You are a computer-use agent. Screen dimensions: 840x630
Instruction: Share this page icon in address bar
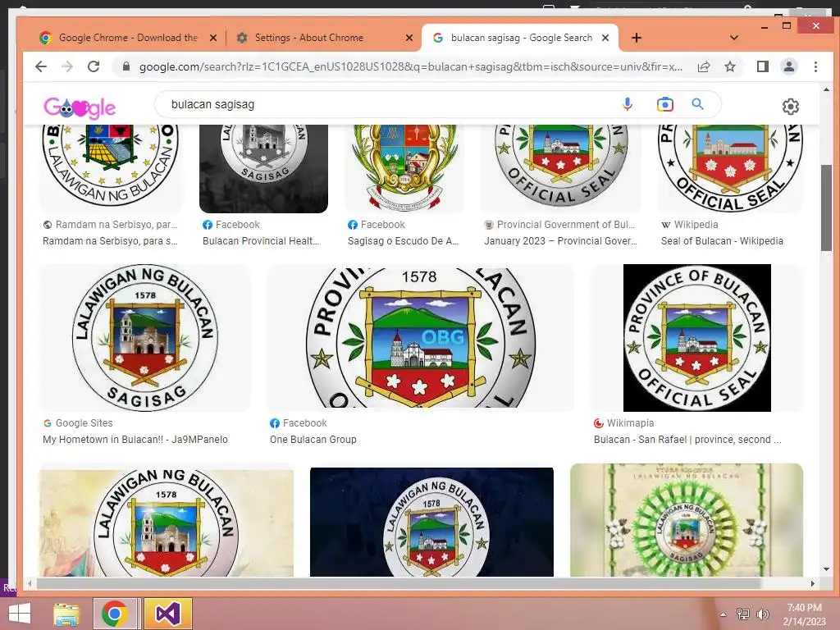pos(703,66)
